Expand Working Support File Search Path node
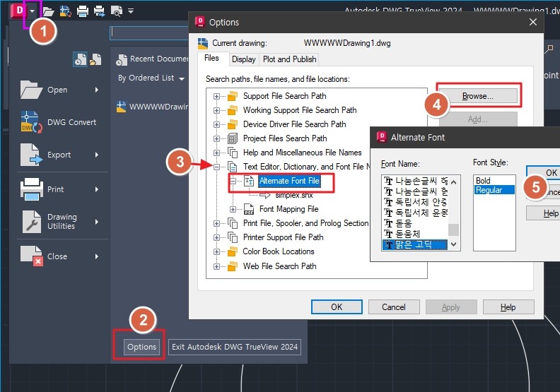Screen dimensions: 560x392 pos(216,111)
